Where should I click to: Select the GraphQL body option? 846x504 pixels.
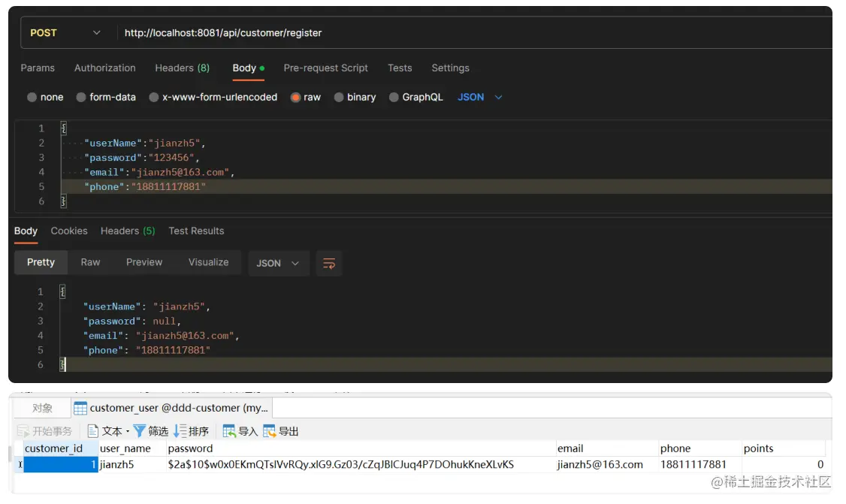[x=394, y=97]
